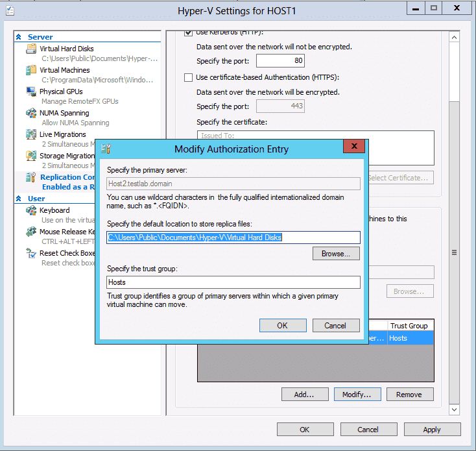This screenshot has width=476, height=451.
Task: Click Apply in Hyper-V Settings
Action: pyautogui.click(x=433, y=430)
